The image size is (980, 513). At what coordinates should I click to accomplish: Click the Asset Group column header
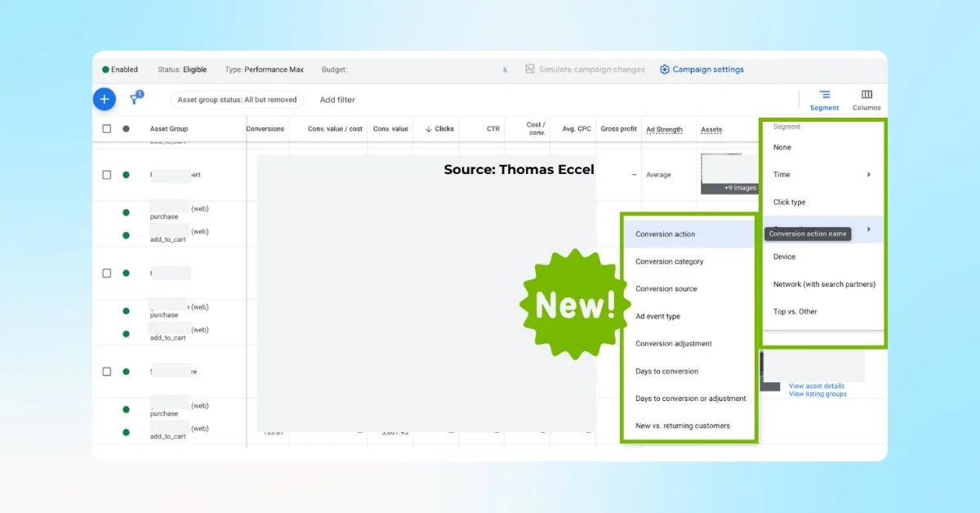click(x=169, y=129)
